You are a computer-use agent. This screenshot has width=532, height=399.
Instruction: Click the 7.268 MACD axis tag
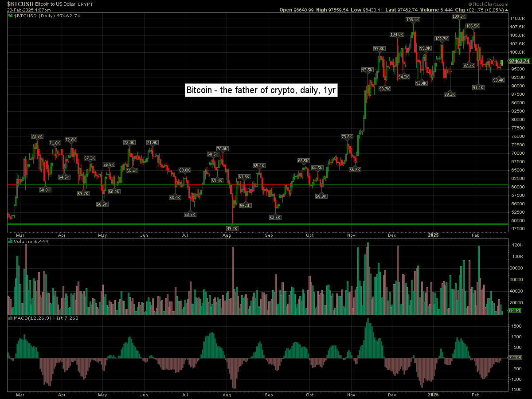pyautogui.click(x=515, y=357)
